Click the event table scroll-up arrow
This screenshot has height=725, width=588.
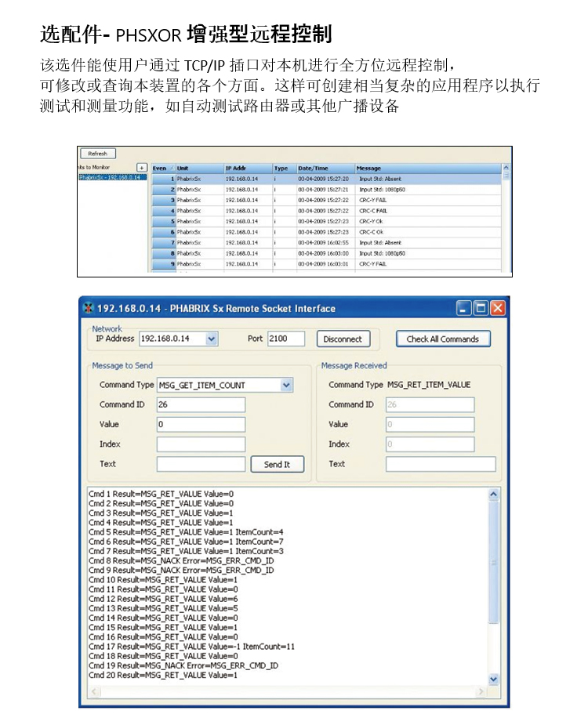(x=506, y=168)
